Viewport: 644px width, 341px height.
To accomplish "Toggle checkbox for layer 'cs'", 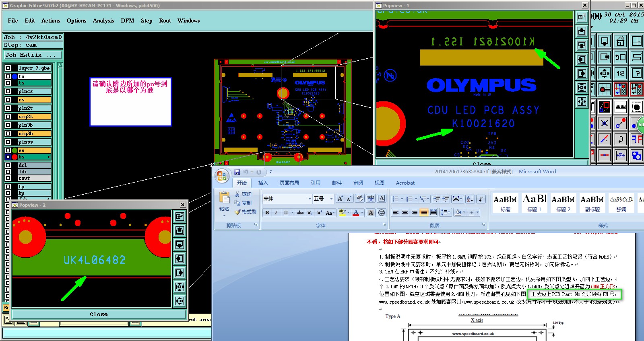I will tap(8, 100).
